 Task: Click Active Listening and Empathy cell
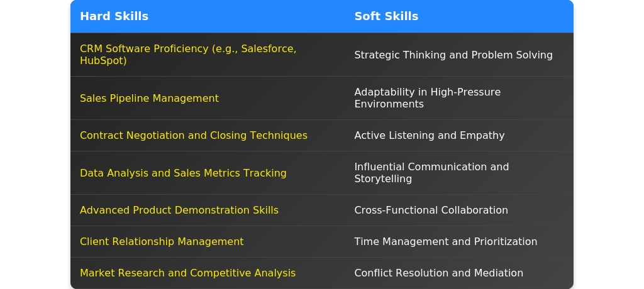(x=429, y=135)
